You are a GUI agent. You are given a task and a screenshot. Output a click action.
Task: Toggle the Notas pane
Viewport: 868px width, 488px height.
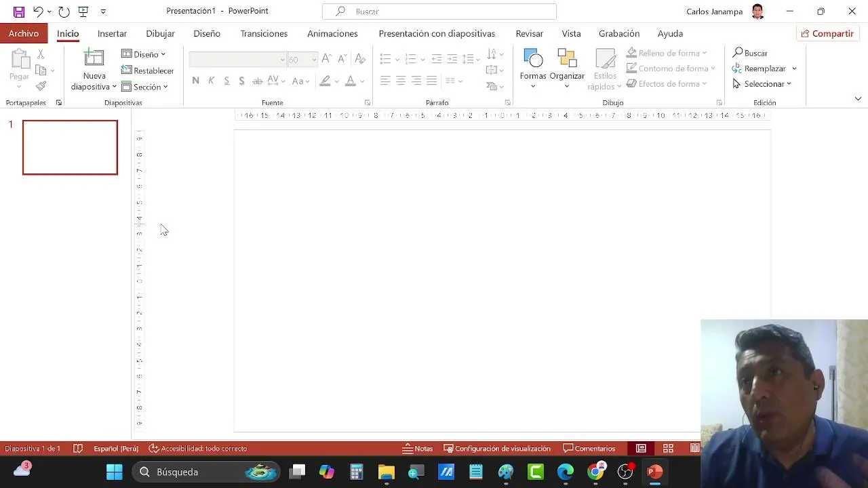tap(418, 449)
